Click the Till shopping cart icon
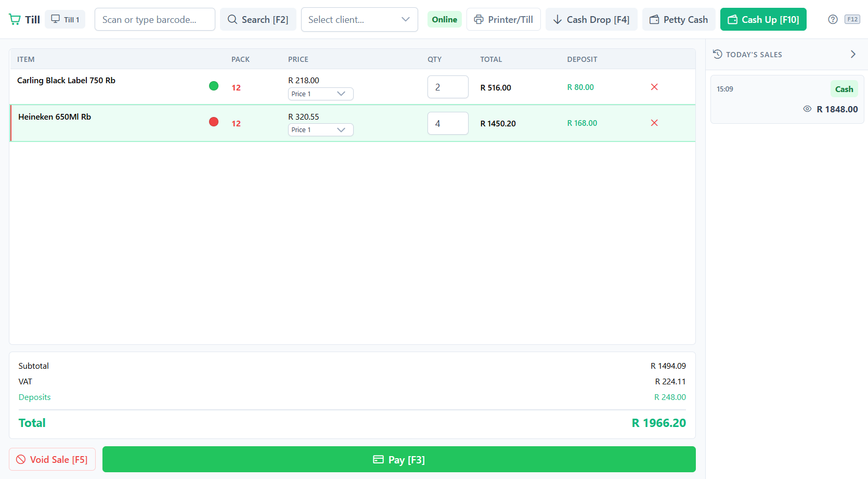The image size is (868, 479). point(15,20)
